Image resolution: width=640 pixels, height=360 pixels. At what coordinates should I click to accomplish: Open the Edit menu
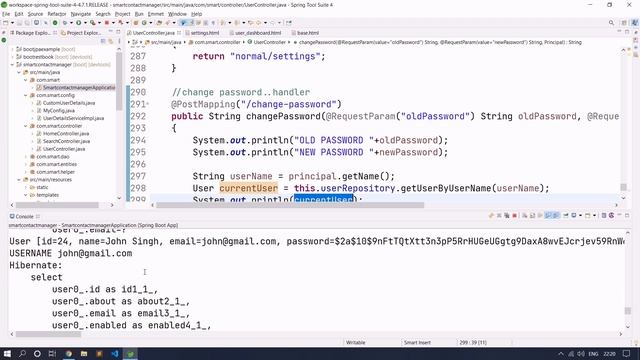pyautogui.click(x=19, y=14)
